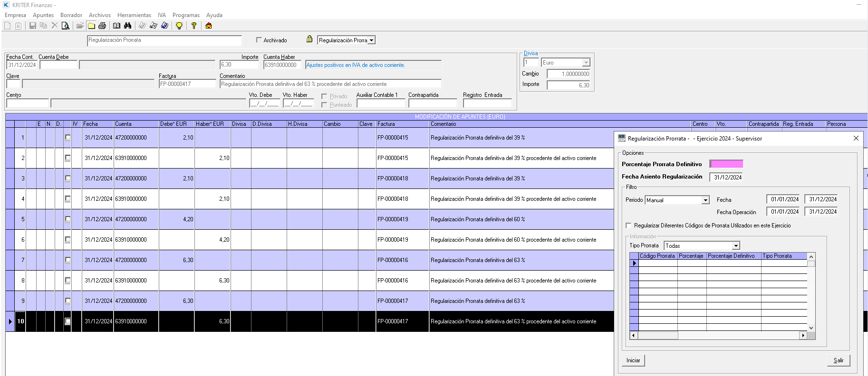868x376 pixels.
Task: Close the Regularización Prorrata dialog
Action: tap(856, 138)
